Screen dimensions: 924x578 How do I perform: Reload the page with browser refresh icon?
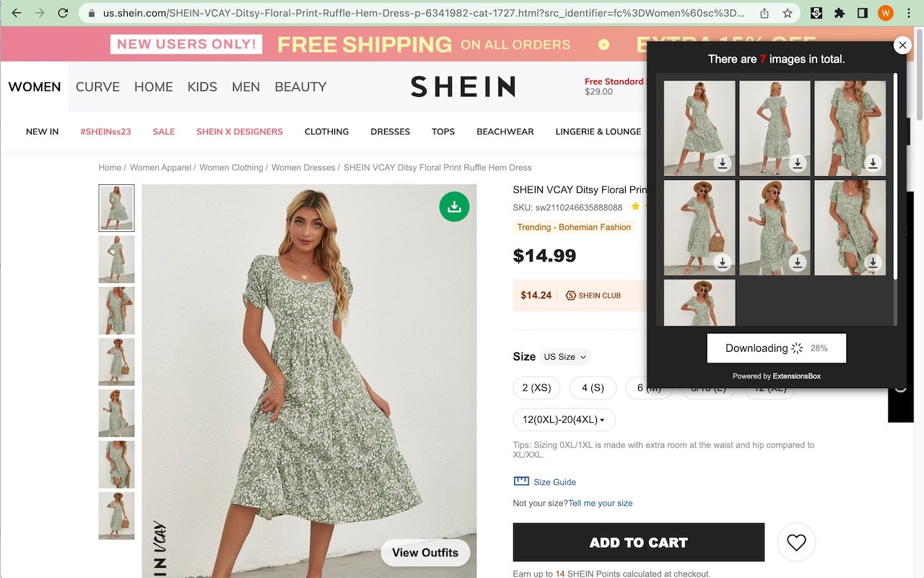coord(63,13)
